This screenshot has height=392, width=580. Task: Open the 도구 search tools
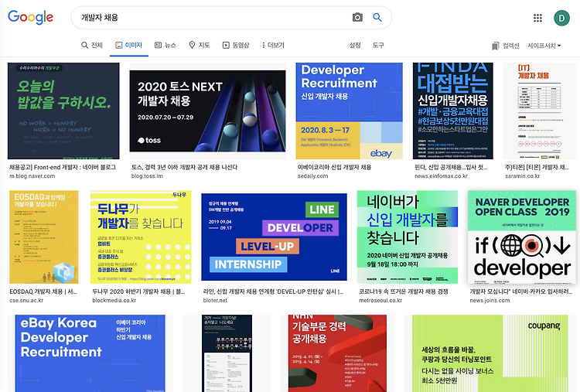pos(378,45)
